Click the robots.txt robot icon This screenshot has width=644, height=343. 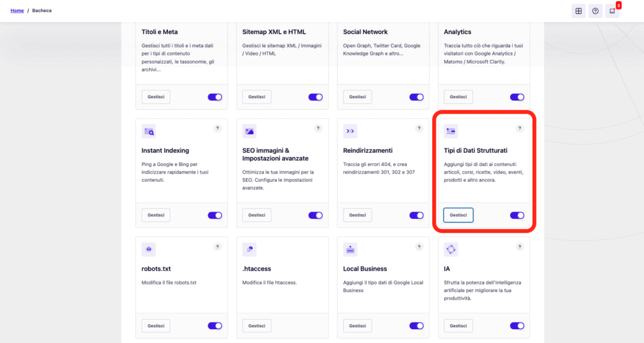click(x=148, y=249)
